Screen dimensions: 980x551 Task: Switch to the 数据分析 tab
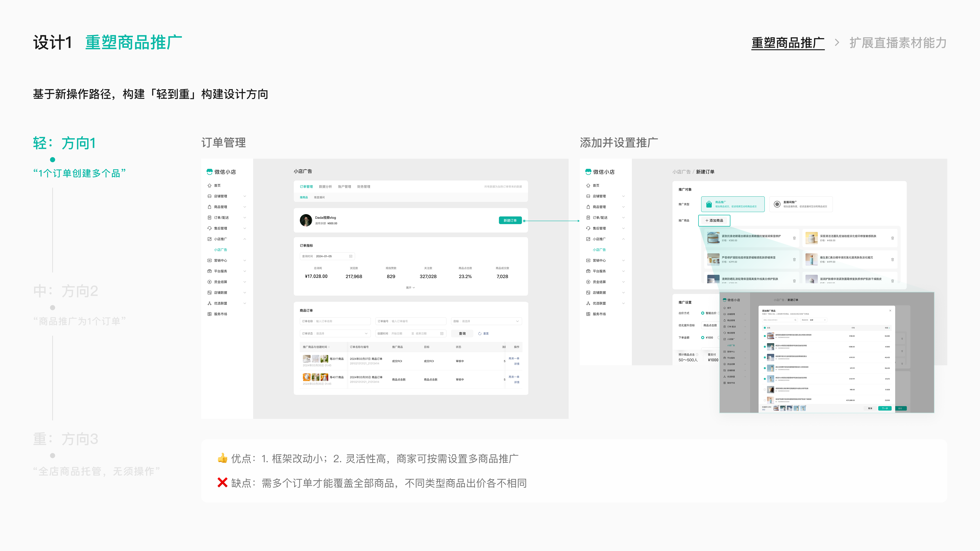click(325, 187)
